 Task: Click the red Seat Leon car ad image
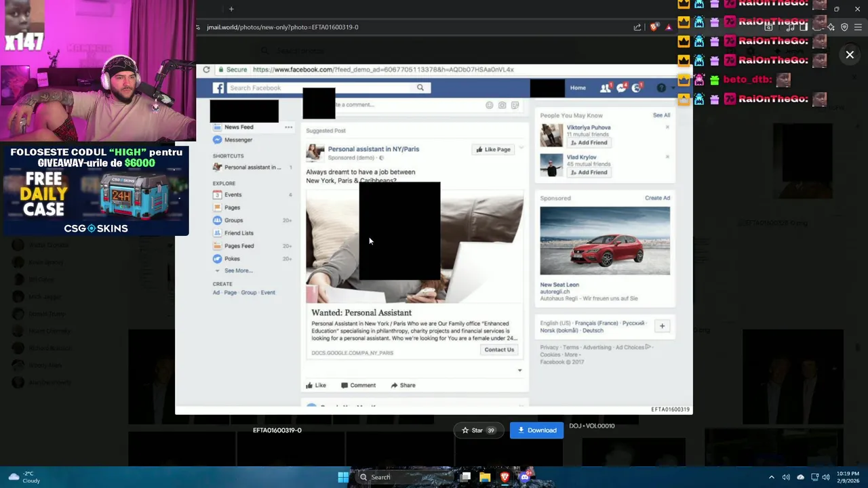pyautogui.click(x=605, y=241)
